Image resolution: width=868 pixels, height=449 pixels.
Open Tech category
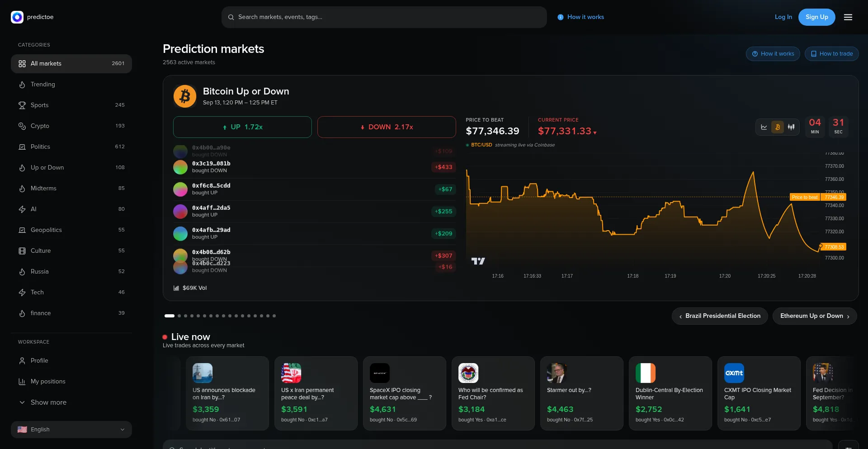[x=71, y=293]
